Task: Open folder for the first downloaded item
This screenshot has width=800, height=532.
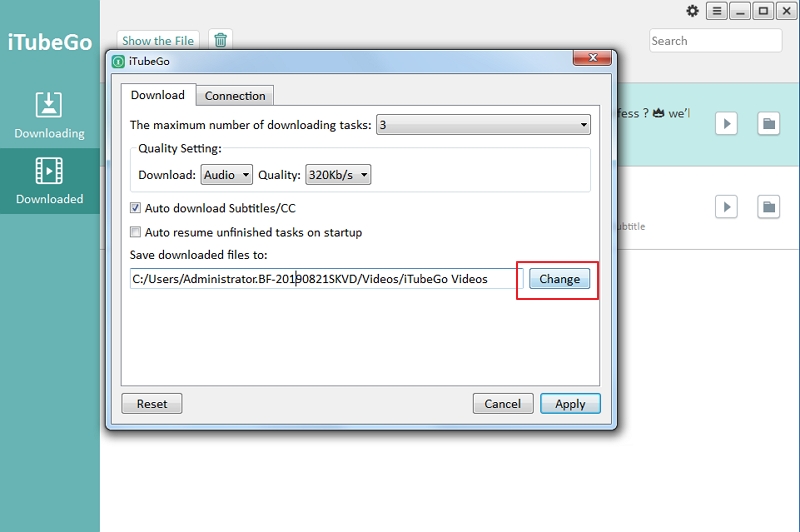Action: (768, 123)
